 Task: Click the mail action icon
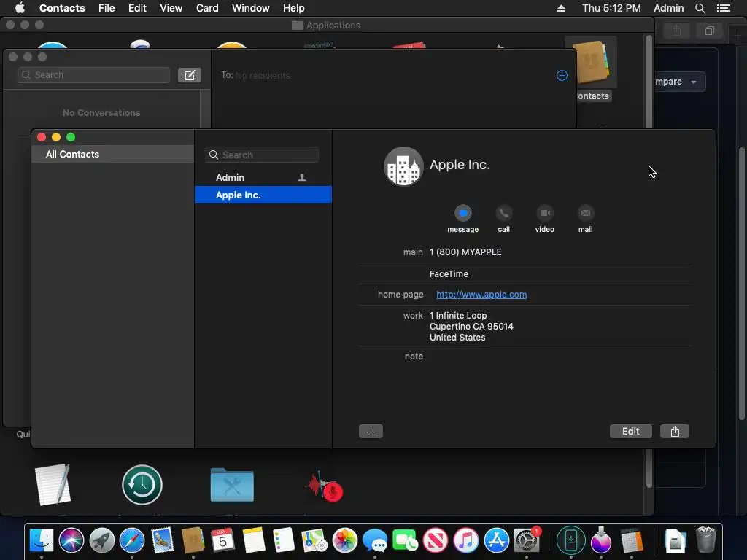tap(586, 213)
